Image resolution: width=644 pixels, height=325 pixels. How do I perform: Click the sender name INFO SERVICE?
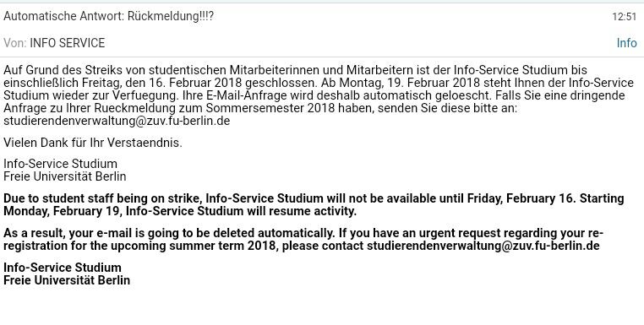[68, 43]
